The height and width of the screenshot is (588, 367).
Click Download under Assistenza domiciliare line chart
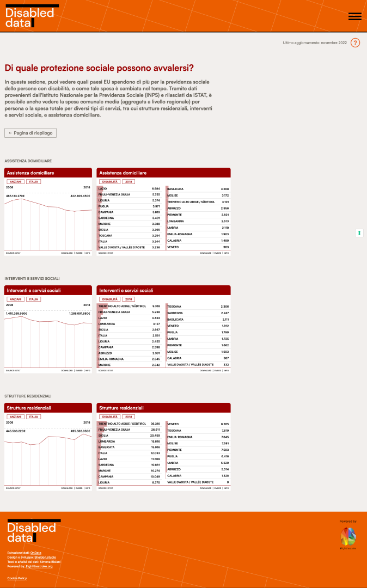[x=67, y=253]
